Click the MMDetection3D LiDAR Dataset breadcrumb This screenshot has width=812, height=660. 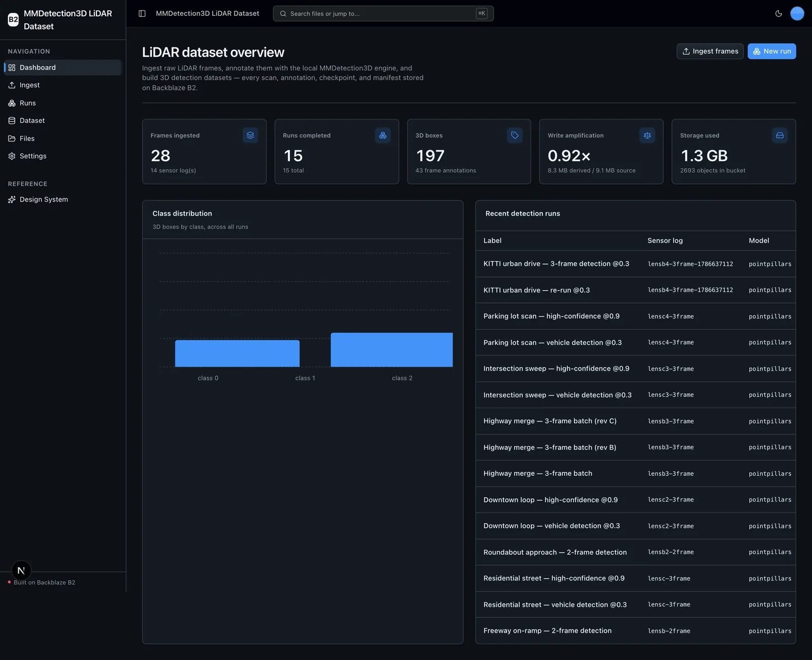pos(208,14)
